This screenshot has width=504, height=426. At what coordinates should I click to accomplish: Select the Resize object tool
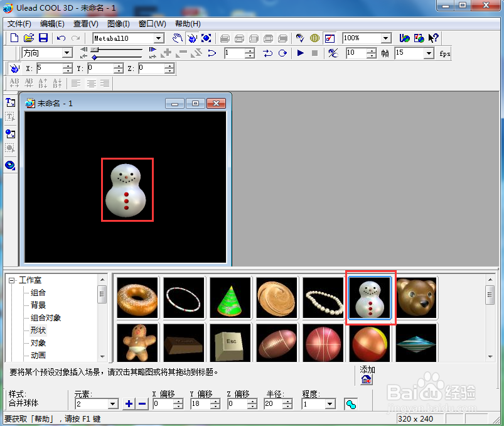[206, 38]
